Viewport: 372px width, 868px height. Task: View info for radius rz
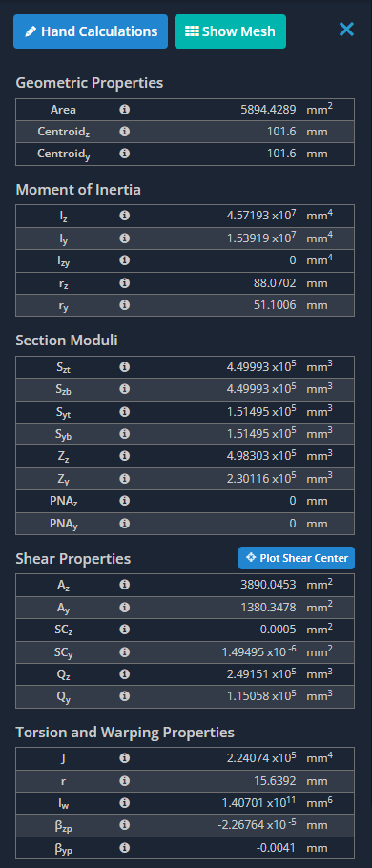click(125, 283)
